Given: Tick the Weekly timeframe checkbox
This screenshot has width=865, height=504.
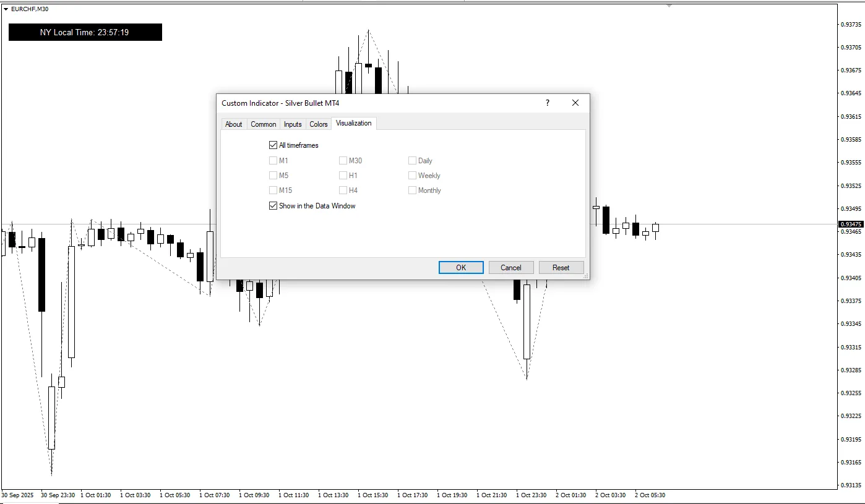Looking at the screenshot, I should click(412, 176).
